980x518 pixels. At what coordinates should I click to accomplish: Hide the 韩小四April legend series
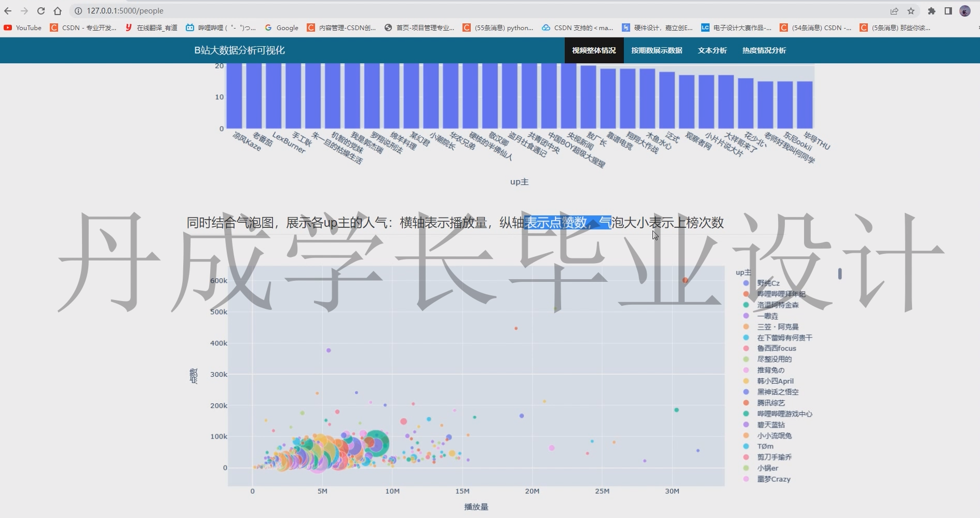pyautogui.click(x=769, y=381)
